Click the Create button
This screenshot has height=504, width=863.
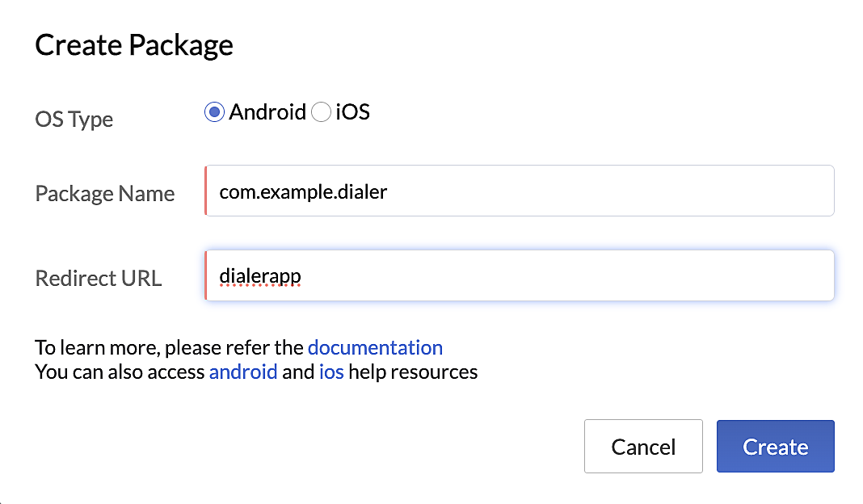click(x=776, y=446)
